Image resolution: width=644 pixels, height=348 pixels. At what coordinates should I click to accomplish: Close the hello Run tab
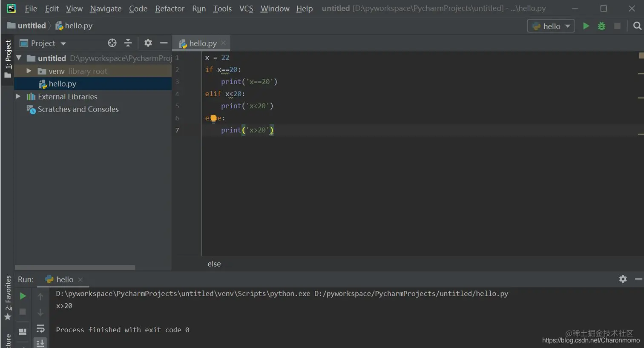[x=80, y=279]
